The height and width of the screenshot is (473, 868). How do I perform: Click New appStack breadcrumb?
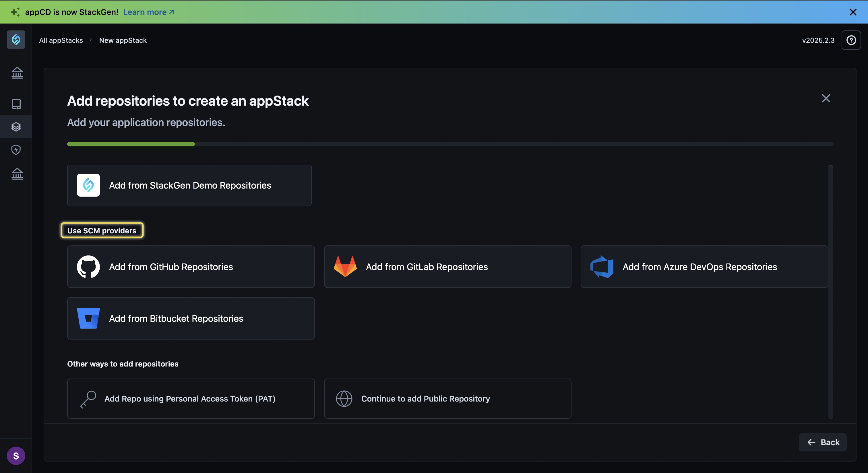pos(123,40)
